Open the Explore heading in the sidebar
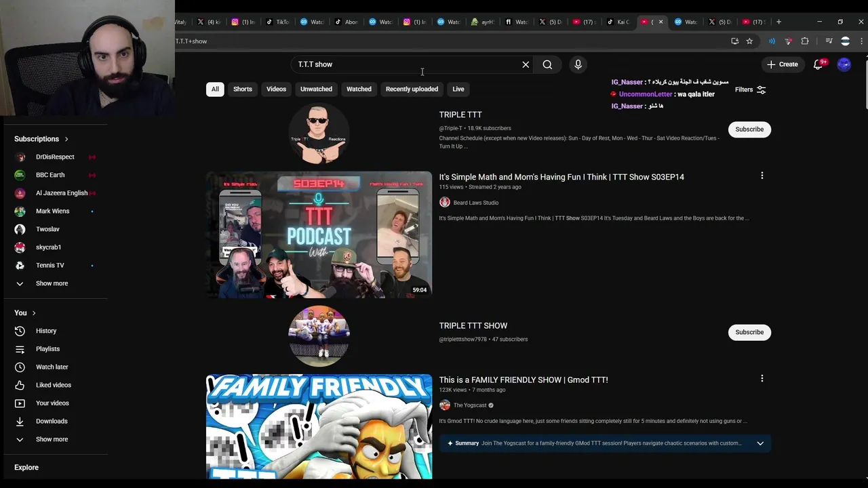 click(26, 468)
